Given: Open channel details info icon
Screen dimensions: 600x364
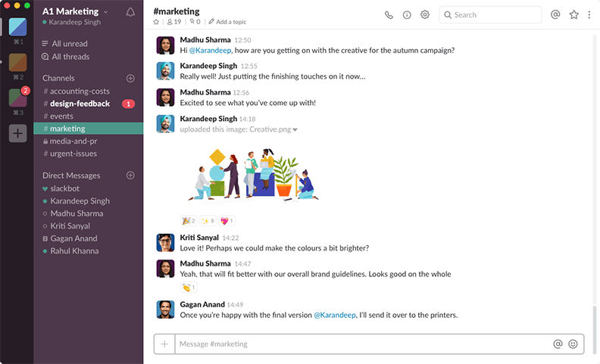Looking at the screenshot, I should pyautogui.click(x=407, y=14).
